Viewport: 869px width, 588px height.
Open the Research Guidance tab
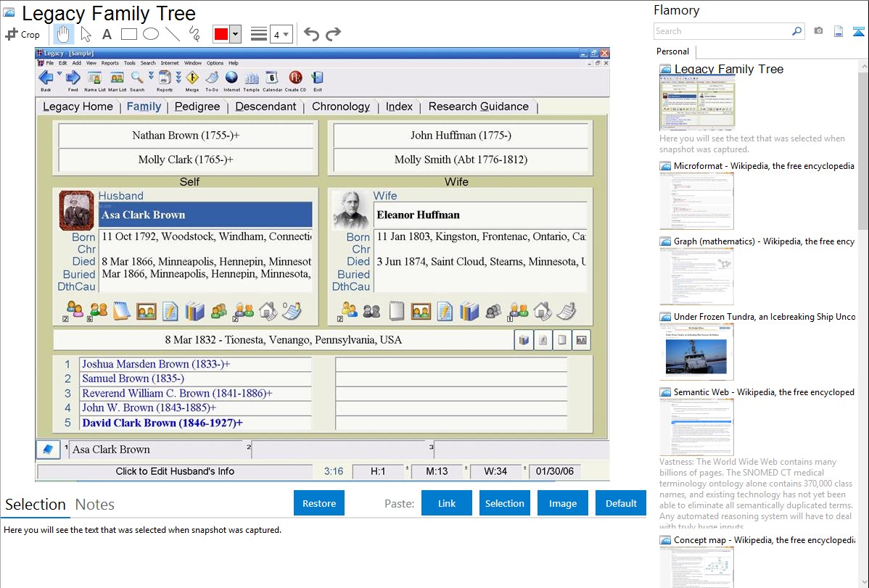[478, 107]
